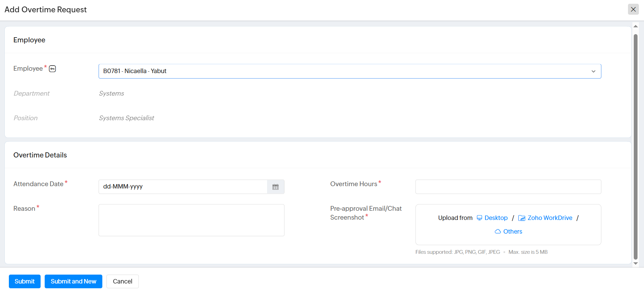The width and height of the screenshot is (644, 291).
Task: Close the Add Overtime Request dialog
Action: (x=633, y=9)
